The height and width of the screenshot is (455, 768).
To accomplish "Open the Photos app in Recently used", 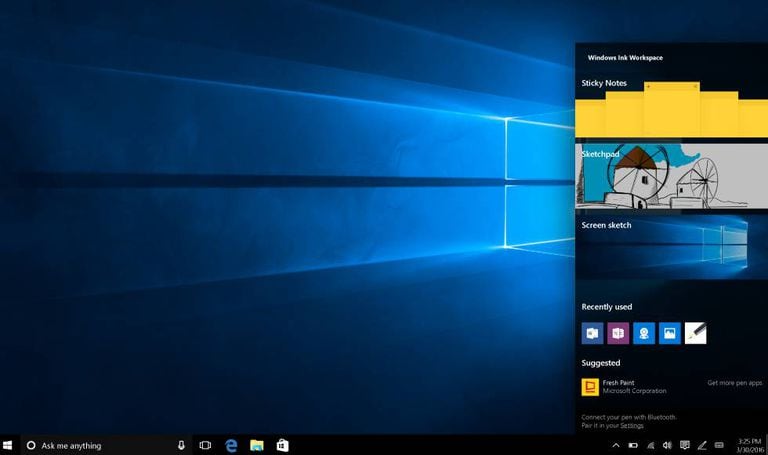I will point(670,333).
